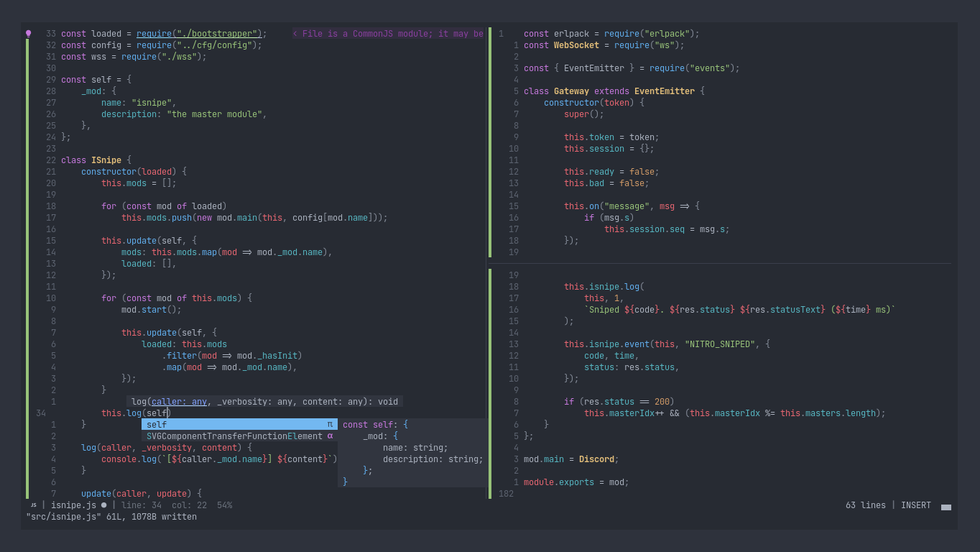Click the CommonJS module diagnostic message

[x=389, y=33]
